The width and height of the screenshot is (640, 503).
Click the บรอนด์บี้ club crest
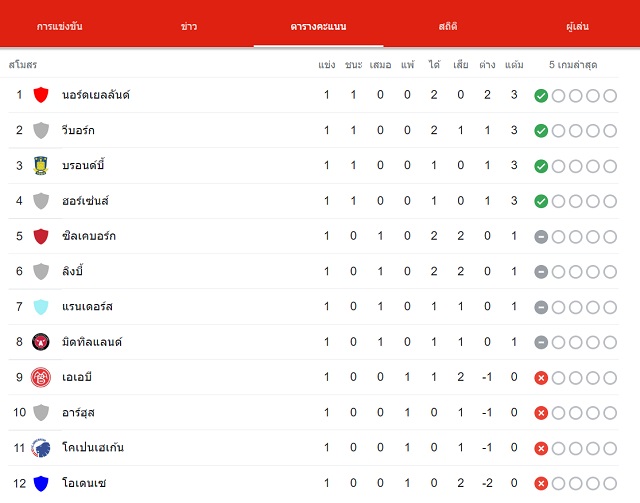[x=41, y=165]
